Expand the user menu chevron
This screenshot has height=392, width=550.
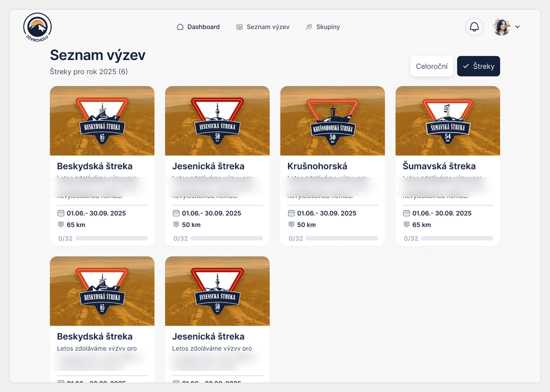pyautogui.click(x=517, y=27)
